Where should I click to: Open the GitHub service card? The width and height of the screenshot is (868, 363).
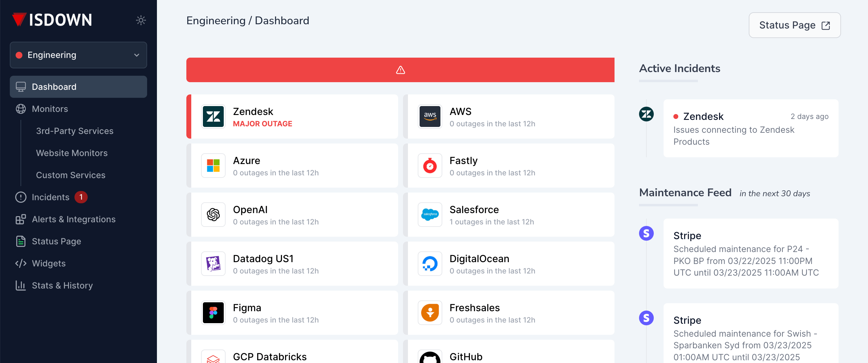(509, 352)
